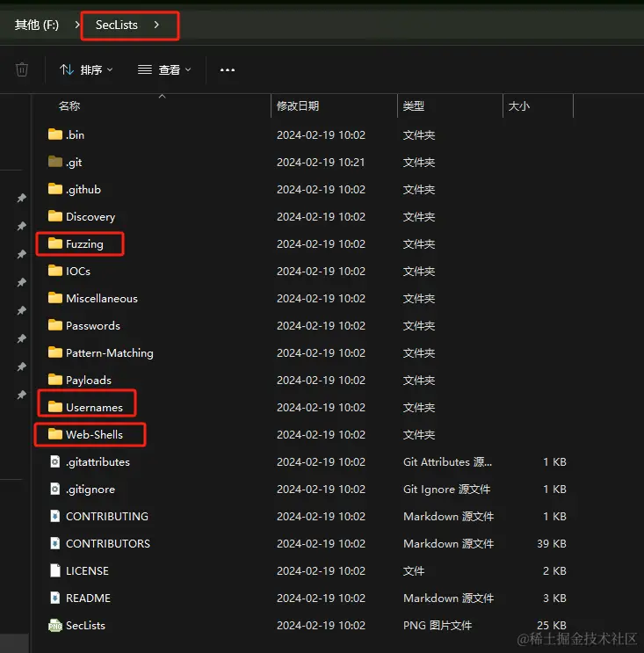Select the folder name "Fuzzing"
The width and height of the screenshot is (644, 653).
(84, 244)
